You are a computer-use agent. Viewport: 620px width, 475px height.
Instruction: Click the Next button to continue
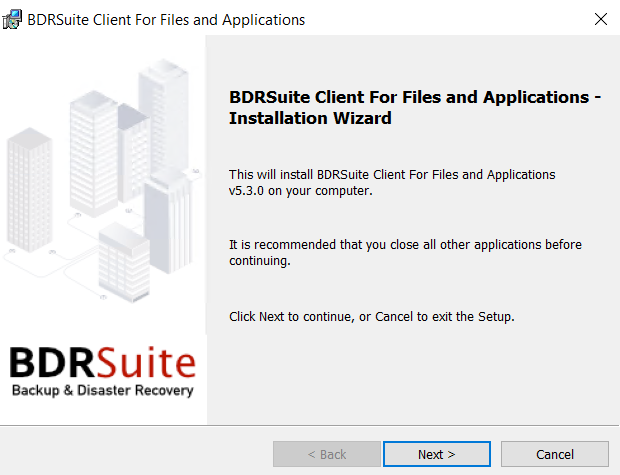(x=437, y=454)
